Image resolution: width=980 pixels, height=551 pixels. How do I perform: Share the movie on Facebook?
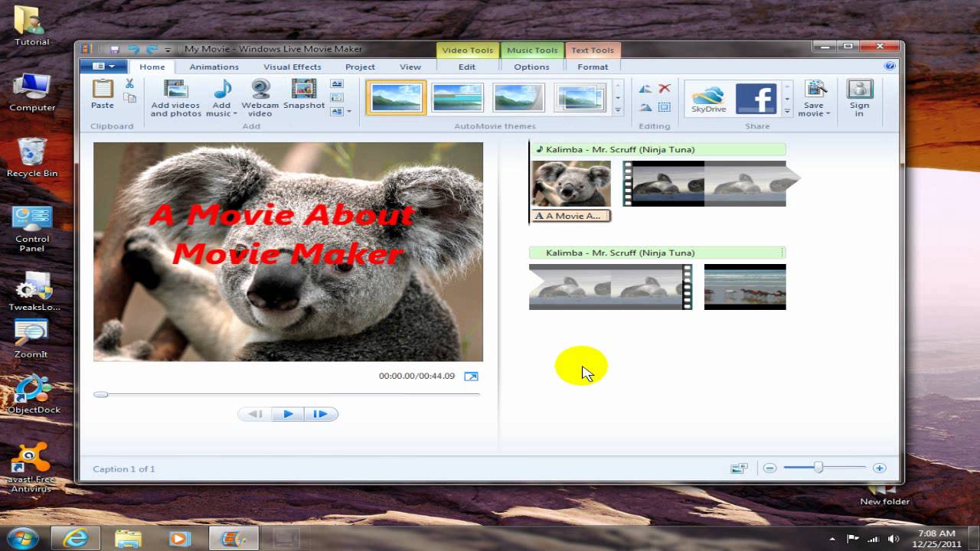[x=756, y=99]
